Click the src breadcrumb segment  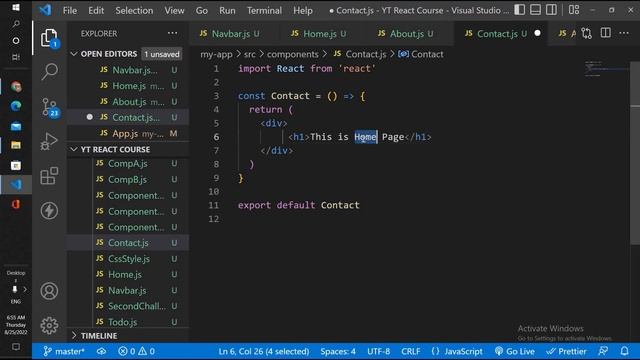tap(249, 54)
